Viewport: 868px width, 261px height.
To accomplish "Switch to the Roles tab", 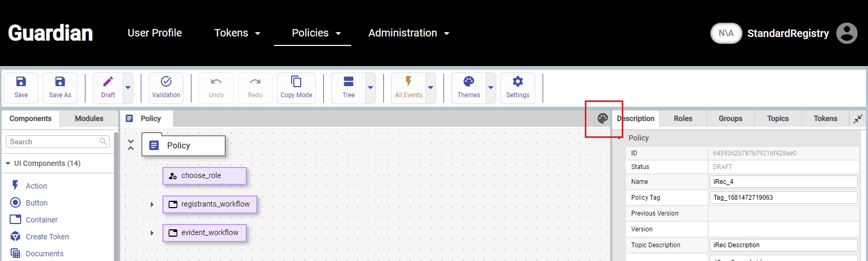I will coord(683,118).
